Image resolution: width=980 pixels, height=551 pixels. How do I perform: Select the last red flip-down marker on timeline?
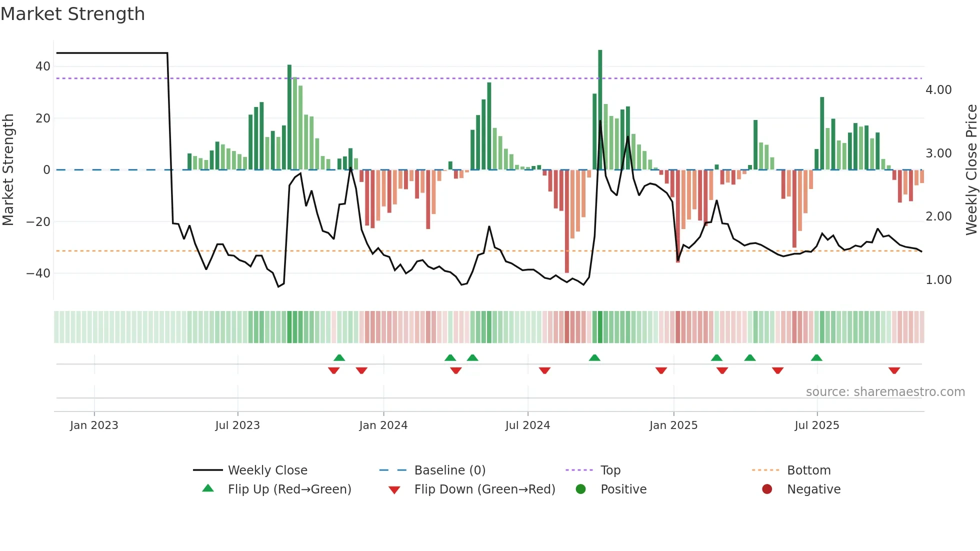pos(894,370)
